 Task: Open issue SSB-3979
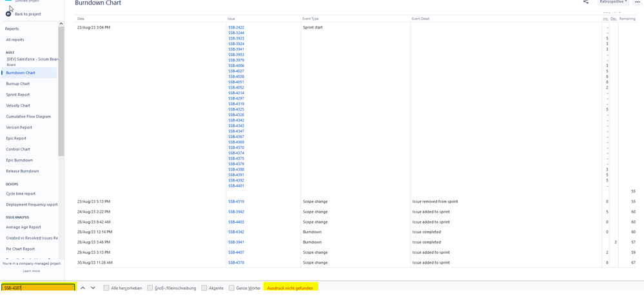[236, 60]
